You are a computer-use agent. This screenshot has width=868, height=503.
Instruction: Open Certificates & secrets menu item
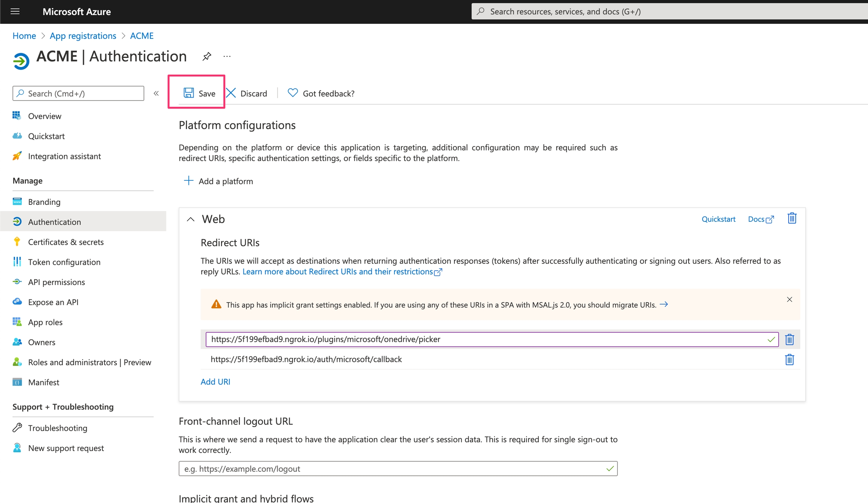point(66,242)
